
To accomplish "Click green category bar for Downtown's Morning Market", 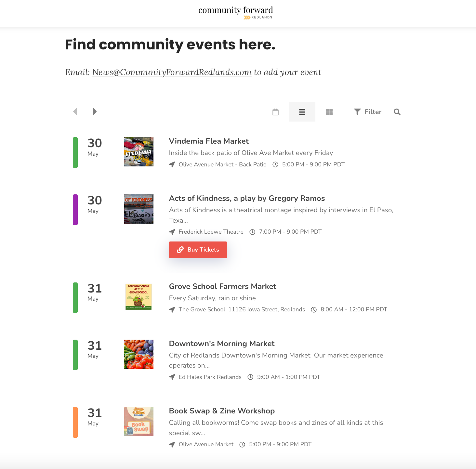I will tap(75, 355).
